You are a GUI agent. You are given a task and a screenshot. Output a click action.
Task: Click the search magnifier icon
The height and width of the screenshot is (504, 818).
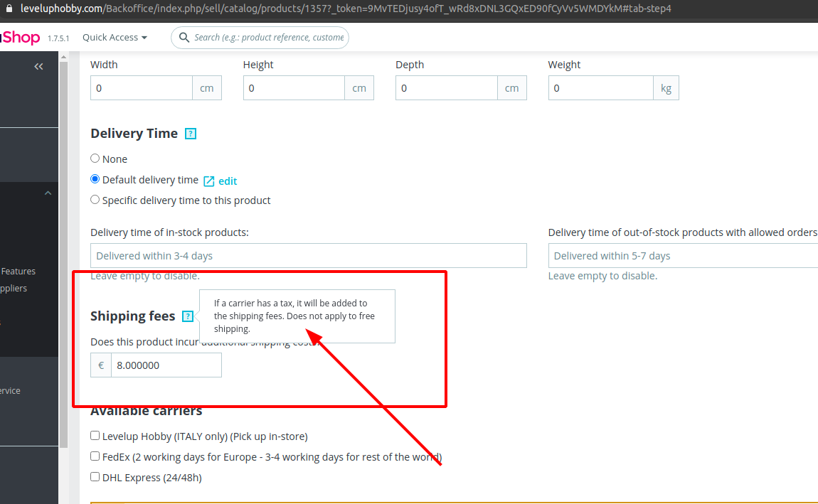(185, 37)
